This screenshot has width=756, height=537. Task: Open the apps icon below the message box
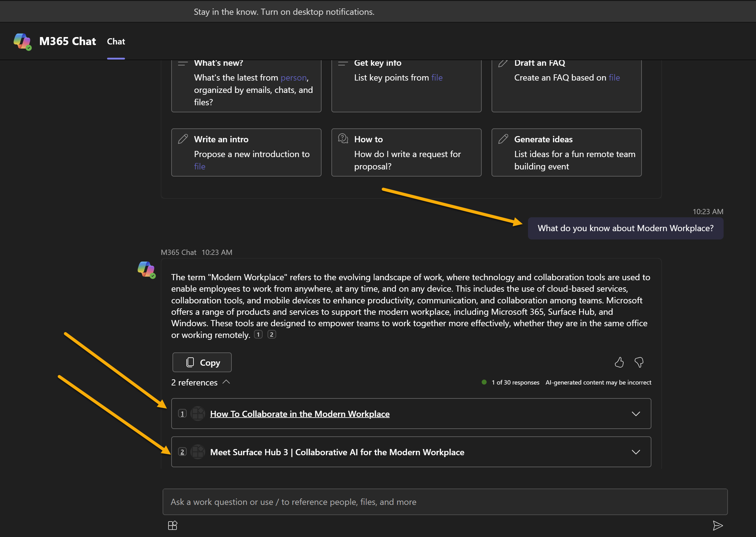pyautogui.click(x=172, y=525)
